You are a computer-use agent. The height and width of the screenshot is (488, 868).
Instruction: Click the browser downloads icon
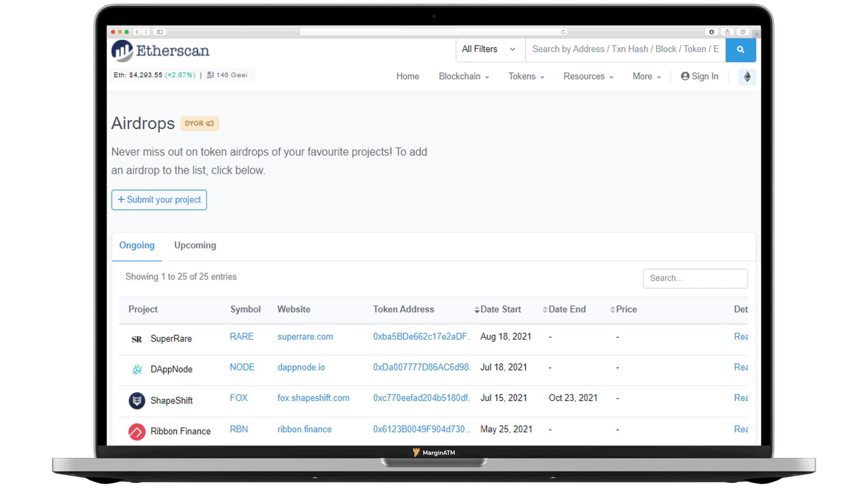coord(712,32)
